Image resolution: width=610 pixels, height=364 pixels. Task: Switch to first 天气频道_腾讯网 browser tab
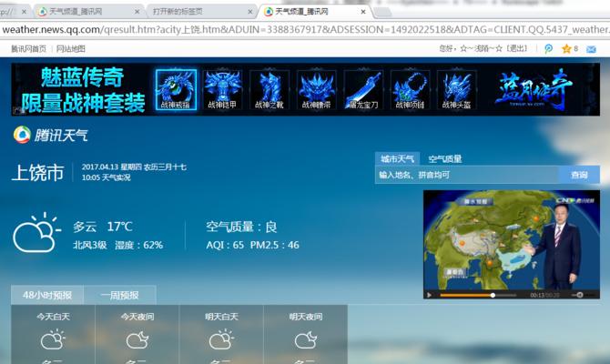(x=87, y=12)
